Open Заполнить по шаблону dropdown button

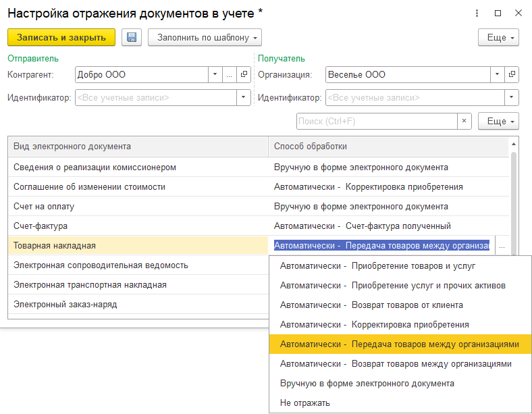pyautogui.click(x=205, y=38)
